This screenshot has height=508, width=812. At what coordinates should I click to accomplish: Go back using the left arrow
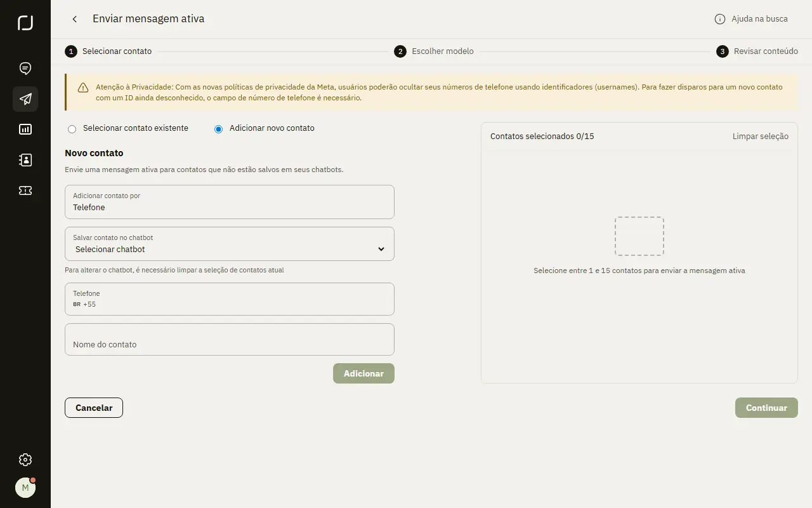click(x=75, y=19)
